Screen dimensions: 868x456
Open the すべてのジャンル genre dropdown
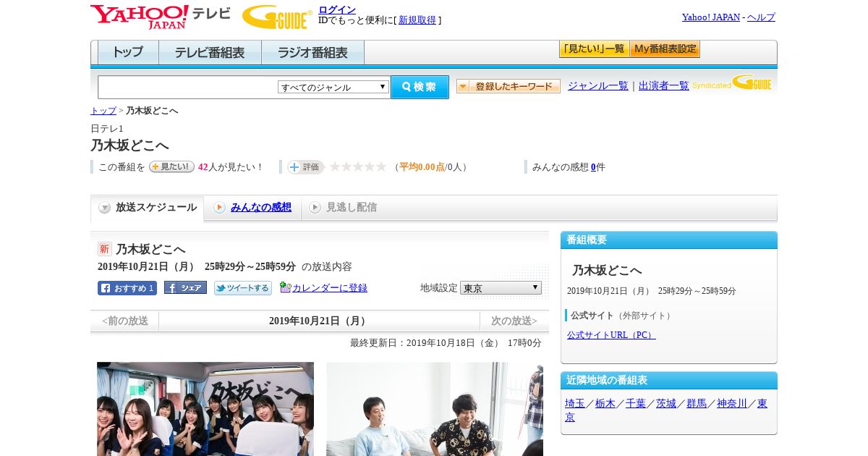pyautogui.click(x=333, y=87)
